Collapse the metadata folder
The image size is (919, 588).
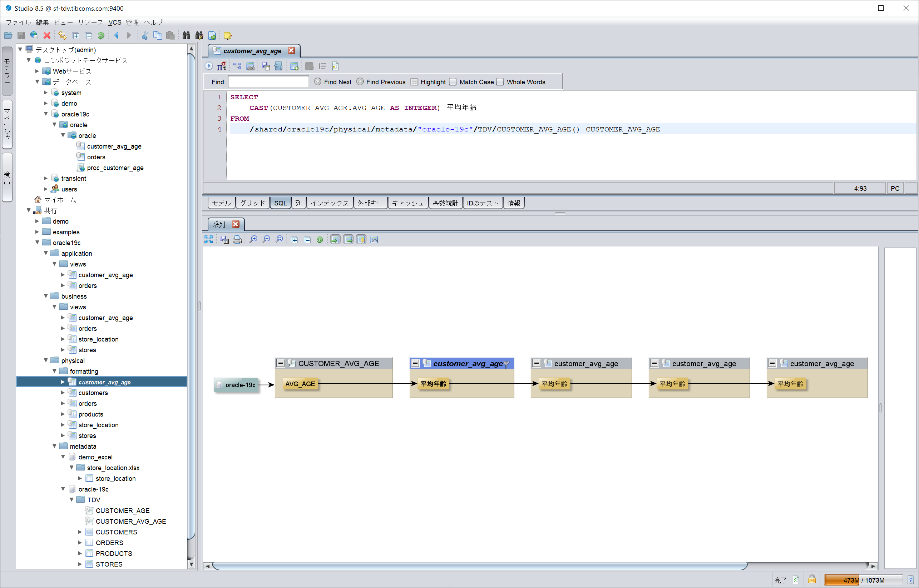point(54,446)
